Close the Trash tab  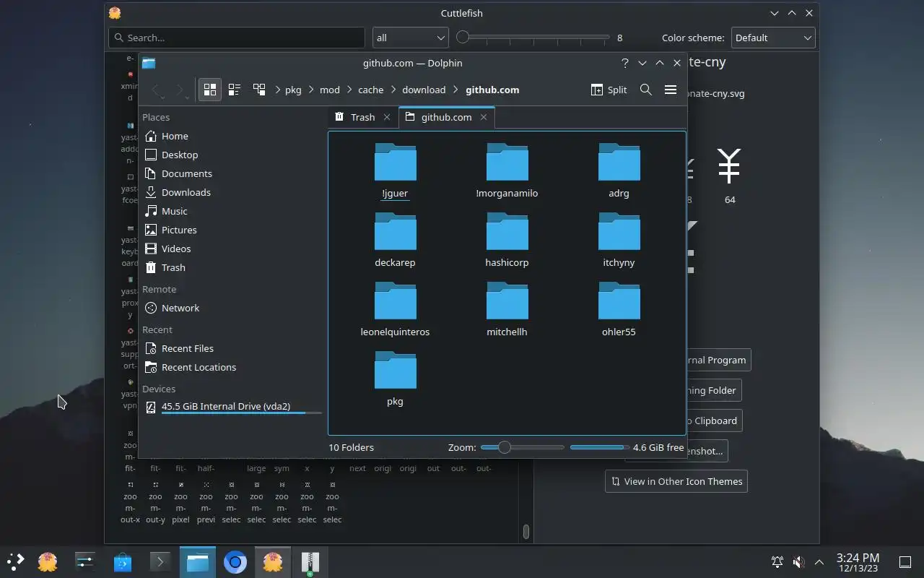point(387,117)
